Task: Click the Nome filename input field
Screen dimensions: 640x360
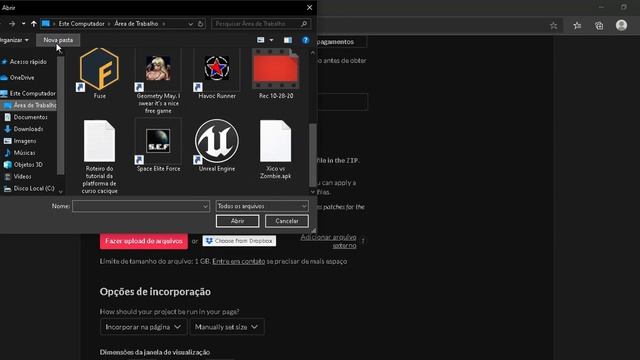Action: pos(141,207)
